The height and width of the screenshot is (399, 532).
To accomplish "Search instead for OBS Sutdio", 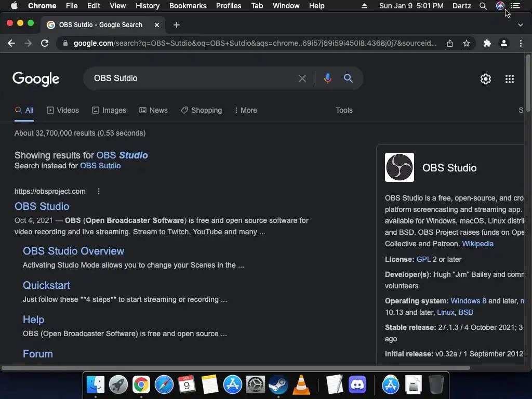I will tap(100, 166).
